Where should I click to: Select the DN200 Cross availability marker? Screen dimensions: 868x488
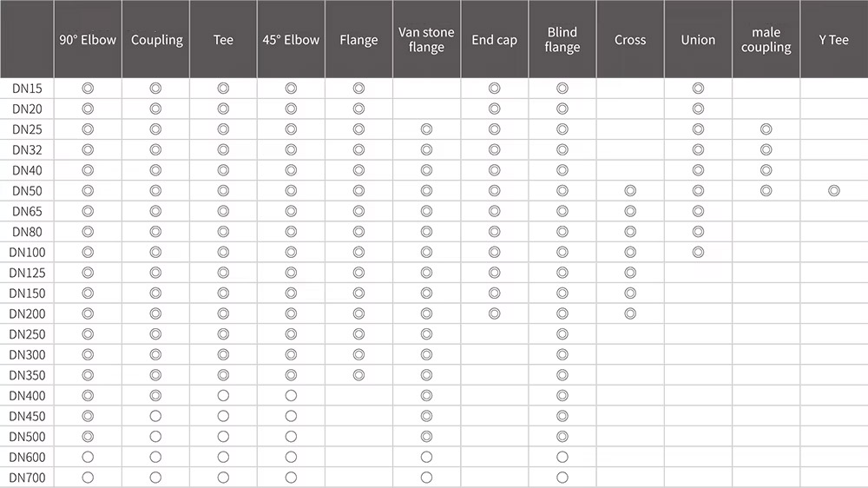click(630, 313)
